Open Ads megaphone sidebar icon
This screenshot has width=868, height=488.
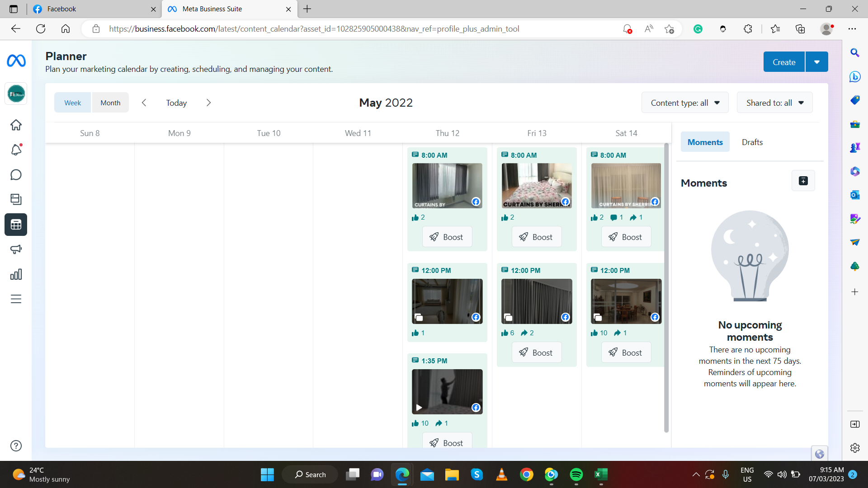[x=16, y=249]
